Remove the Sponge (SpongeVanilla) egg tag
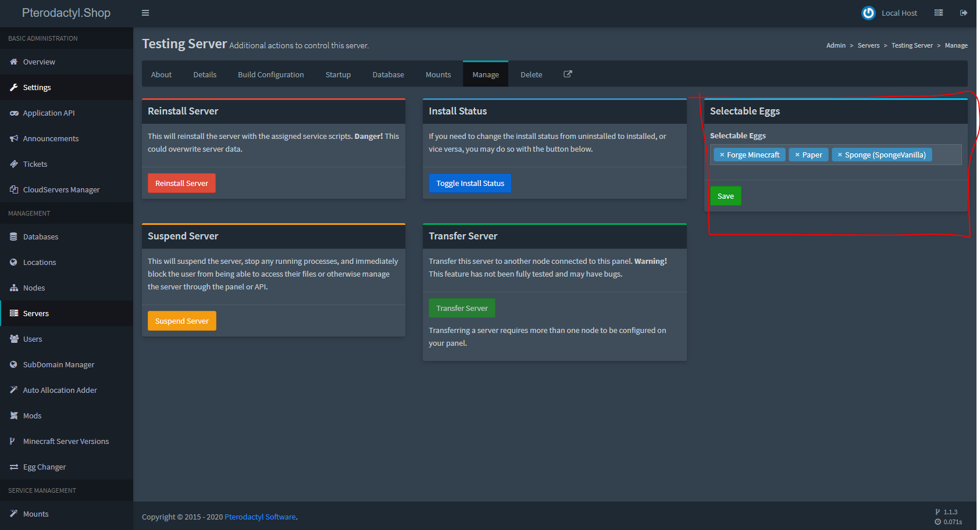This screenshot has height=530, width=980. tap(840, 155)
